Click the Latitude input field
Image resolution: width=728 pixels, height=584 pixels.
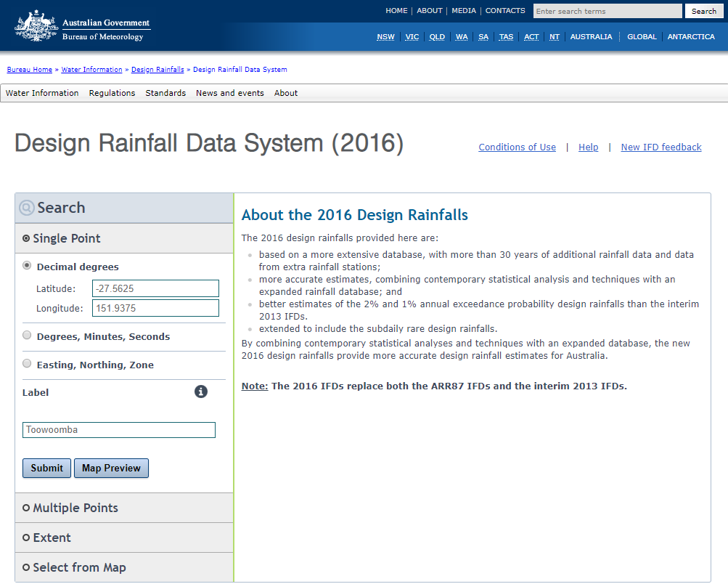(x=155, y=288)
